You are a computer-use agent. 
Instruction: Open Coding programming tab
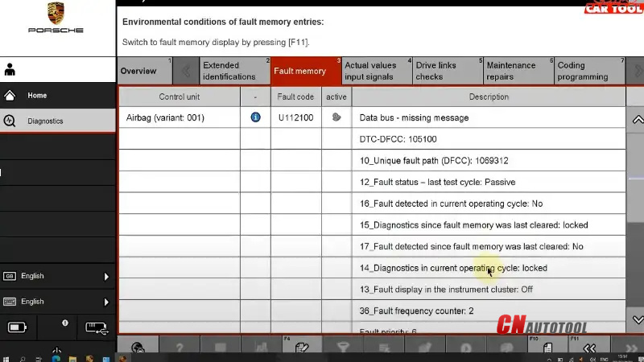589,71
